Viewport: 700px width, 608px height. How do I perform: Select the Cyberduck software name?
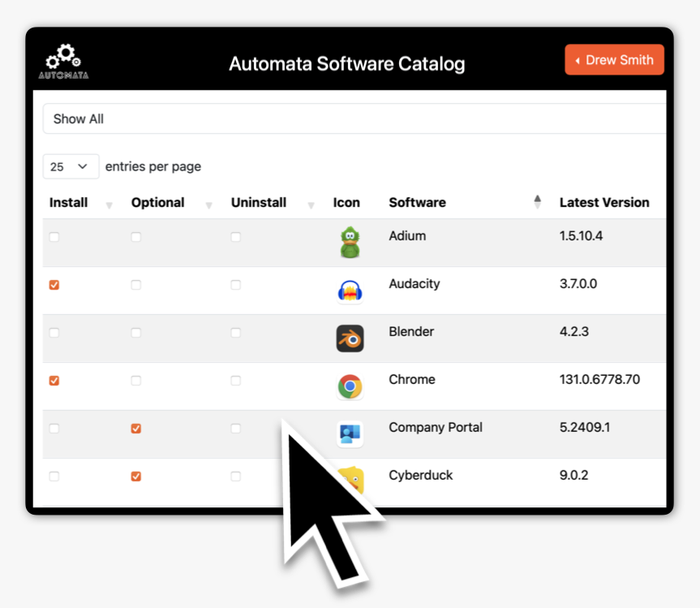coord(420,475)
